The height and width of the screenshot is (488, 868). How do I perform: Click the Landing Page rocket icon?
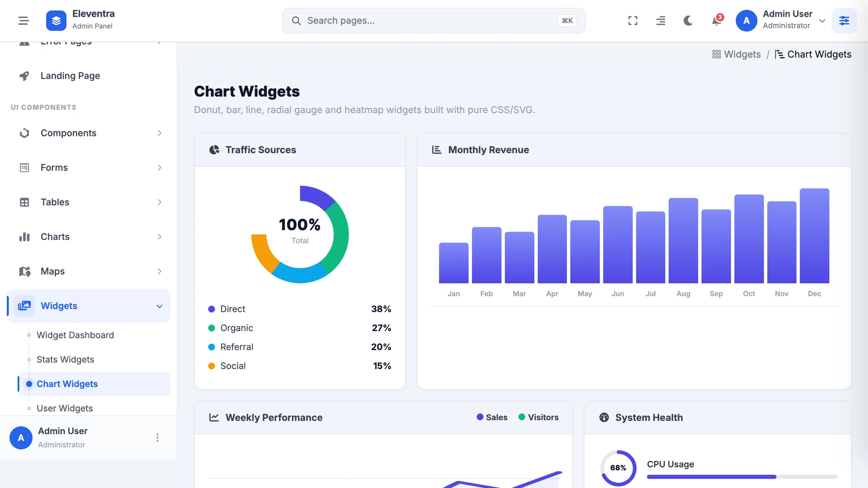24,76
